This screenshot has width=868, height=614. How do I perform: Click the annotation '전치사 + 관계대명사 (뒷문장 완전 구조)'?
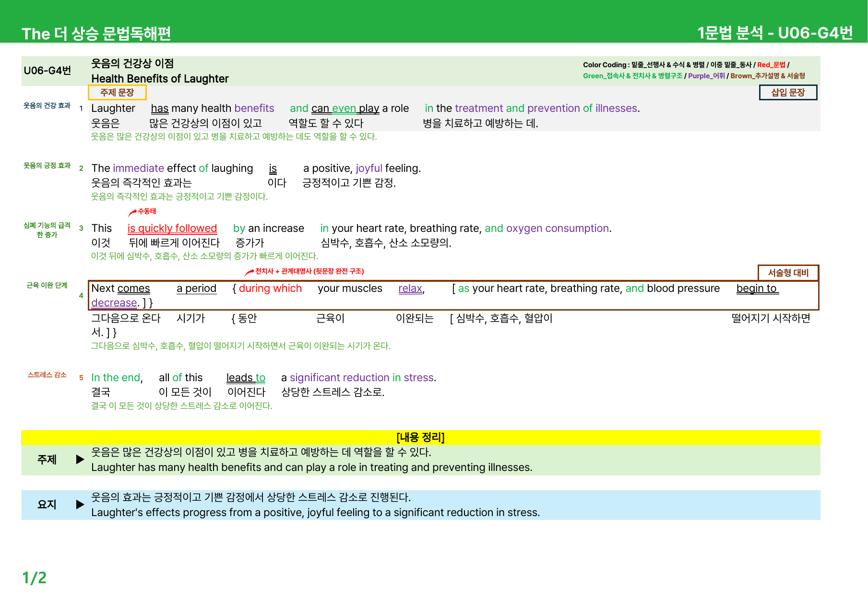pyautogui.click(x=309, y=271)
